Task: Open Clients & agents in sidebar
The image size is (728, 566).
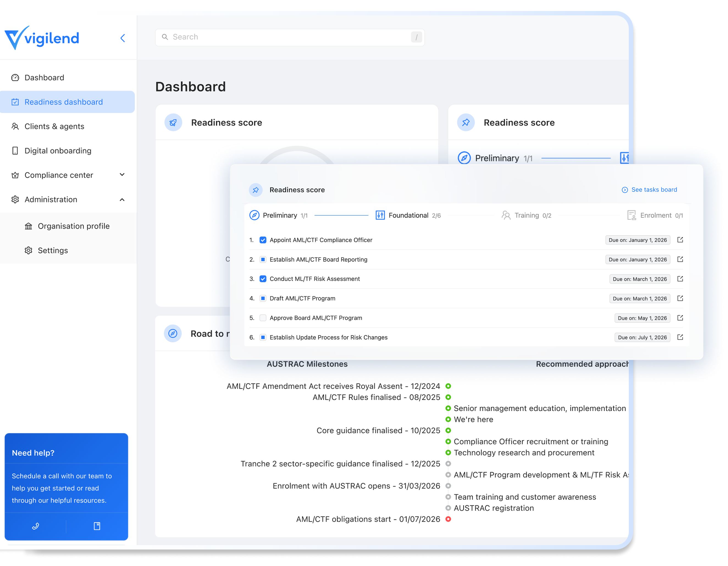Action: point(54,126)
